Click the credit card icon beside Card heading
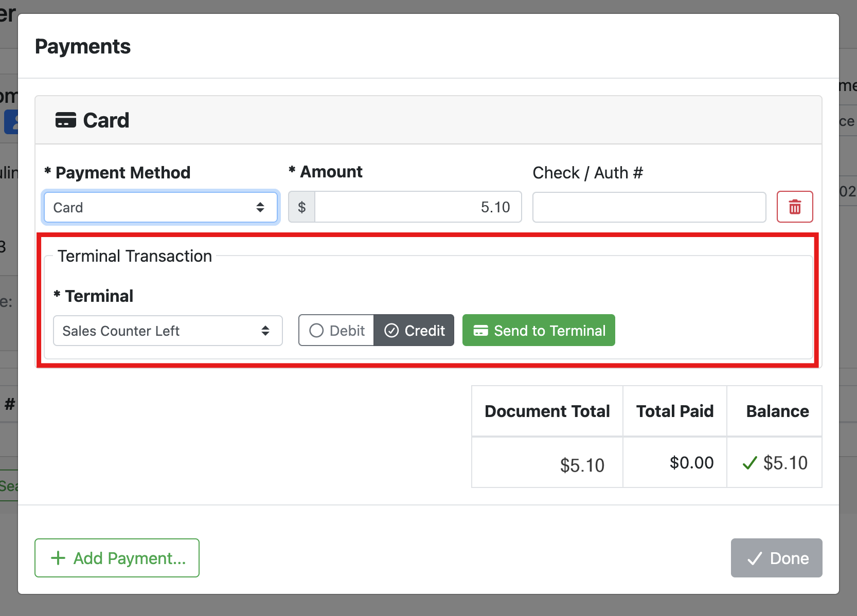 (x=66, y=120)
